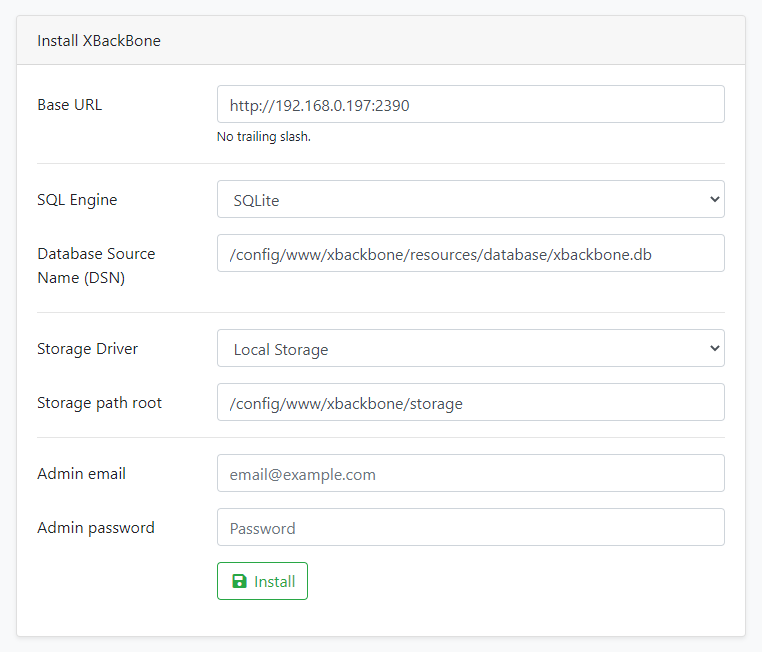762x652 pixels.
Task: Click the Storage Driver label
Action: tap(87, 349)
